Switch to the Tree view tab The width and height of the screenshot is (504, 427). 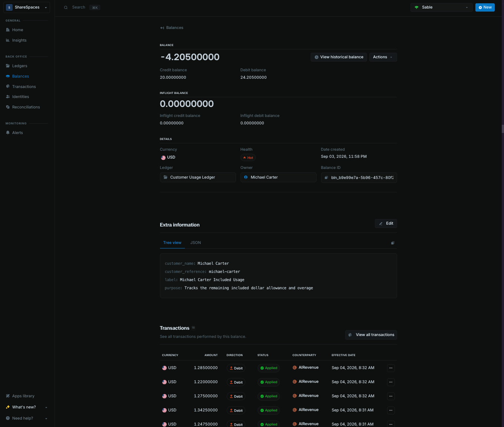172,243
